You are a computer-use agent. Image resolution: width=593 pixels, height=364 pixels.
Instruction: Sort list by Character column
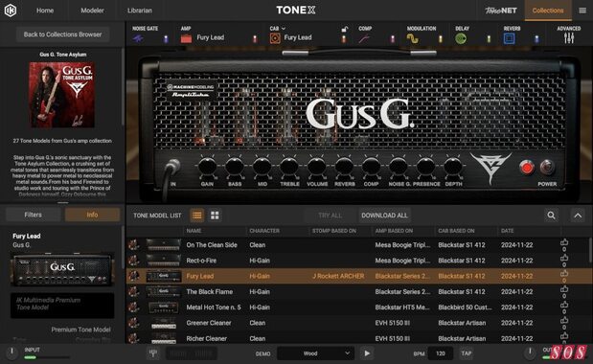click(264, 231)
